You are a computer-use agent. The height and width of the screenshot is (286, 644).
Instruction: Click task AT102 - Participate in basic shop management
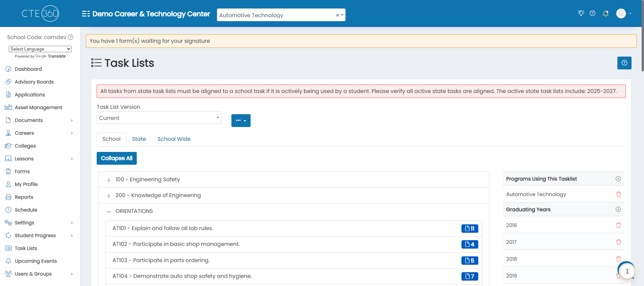(176, 244)
